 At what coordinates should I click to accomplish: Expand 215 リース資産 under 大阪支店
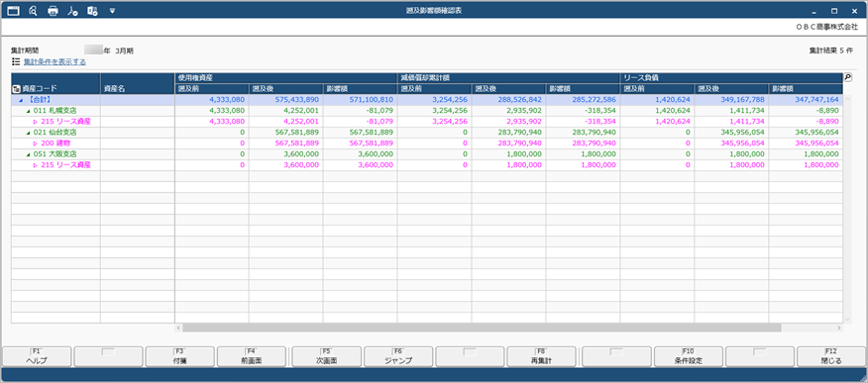pos(36,165)
